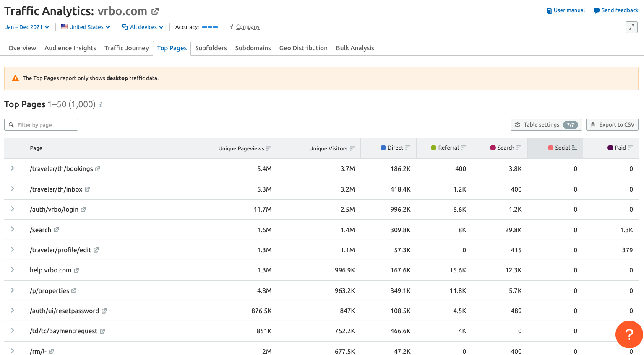Open external link icon for /rm/l-
644x355 pixels.
[51, 351]
